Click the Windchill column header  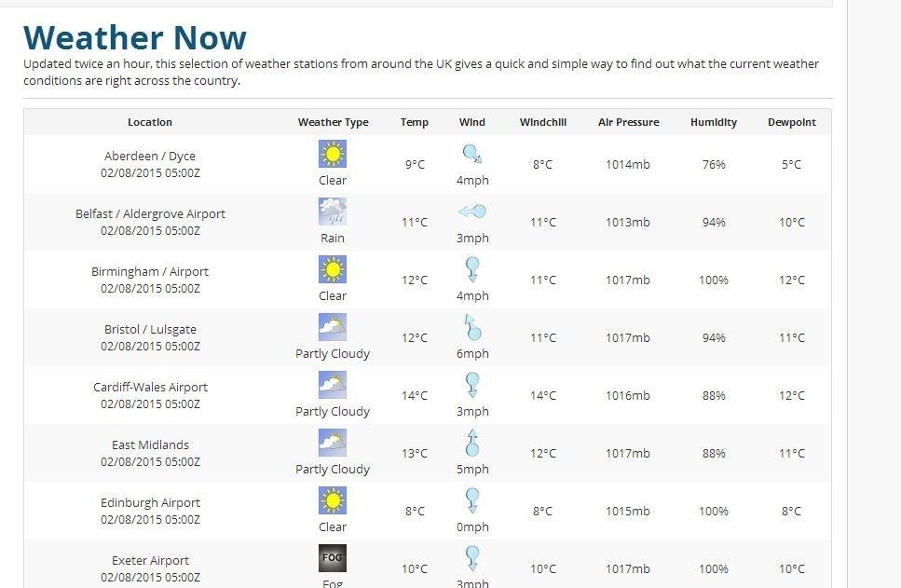click(543, 122)
